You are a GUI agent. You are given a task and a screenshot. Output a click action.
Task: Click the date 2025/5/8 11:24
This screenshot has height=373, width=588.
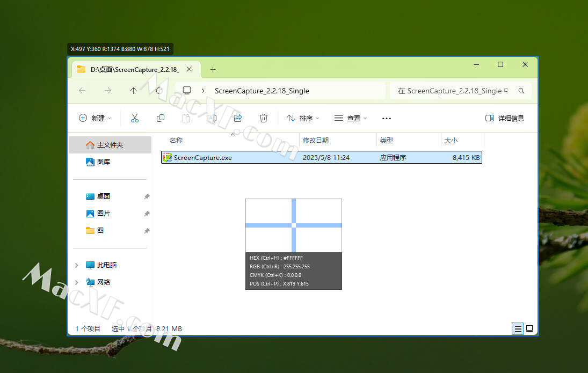(326, 157)
